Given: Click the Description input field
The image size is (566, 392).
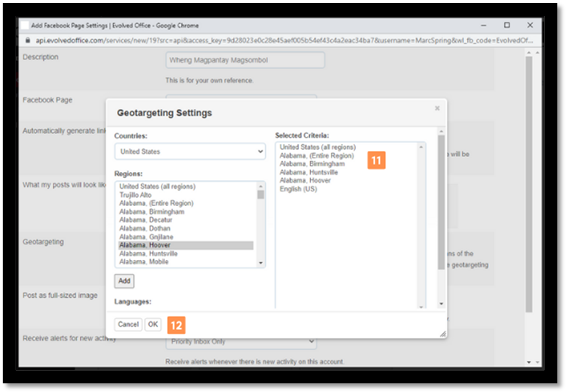Looking at the screenshot, I should pos(245,60).
